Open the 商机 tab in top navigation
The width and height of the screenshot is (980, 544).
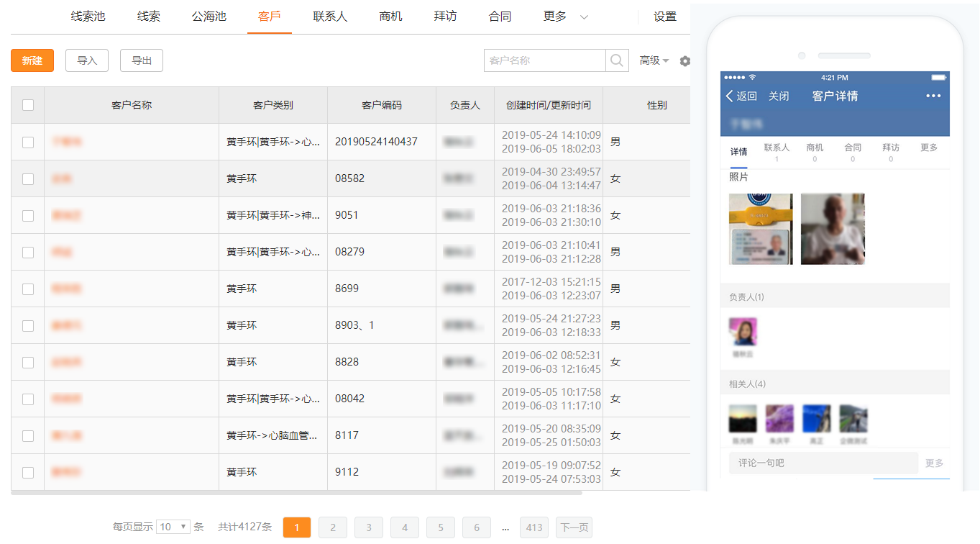click(x=390, y=17)
